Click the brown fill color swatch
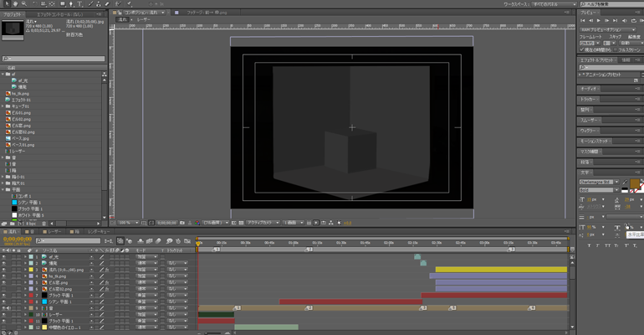 pyautogui.click(x=635, y=183)
